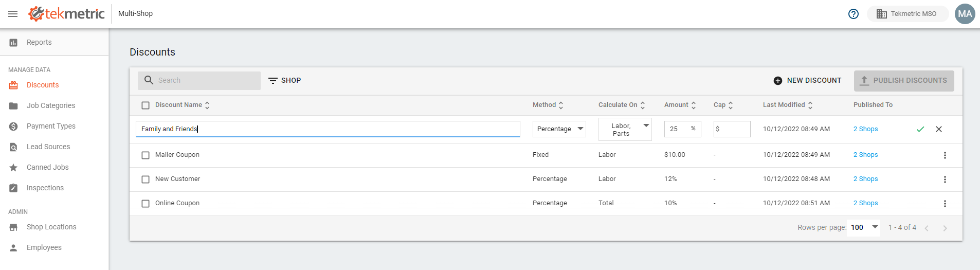This screenshot has height=270, width=980.
Task: Click the $10.00 amount for Mailer Coupon
Action: pos(675,155)
